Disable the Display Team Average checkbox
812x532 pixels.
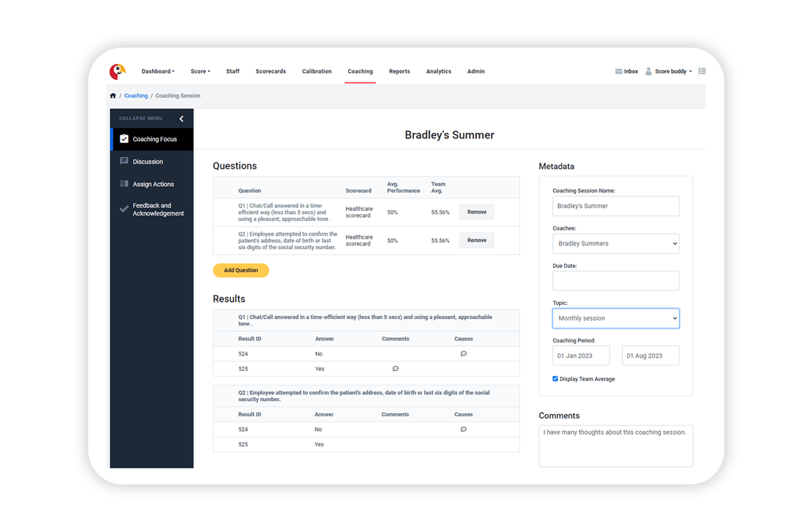555,378
